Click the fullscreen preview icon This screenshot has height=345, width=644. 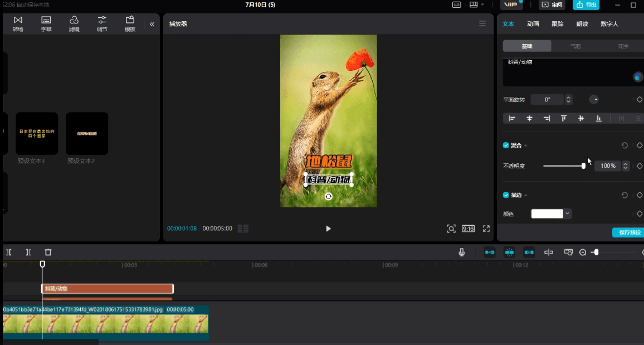[x=486, y=229]
